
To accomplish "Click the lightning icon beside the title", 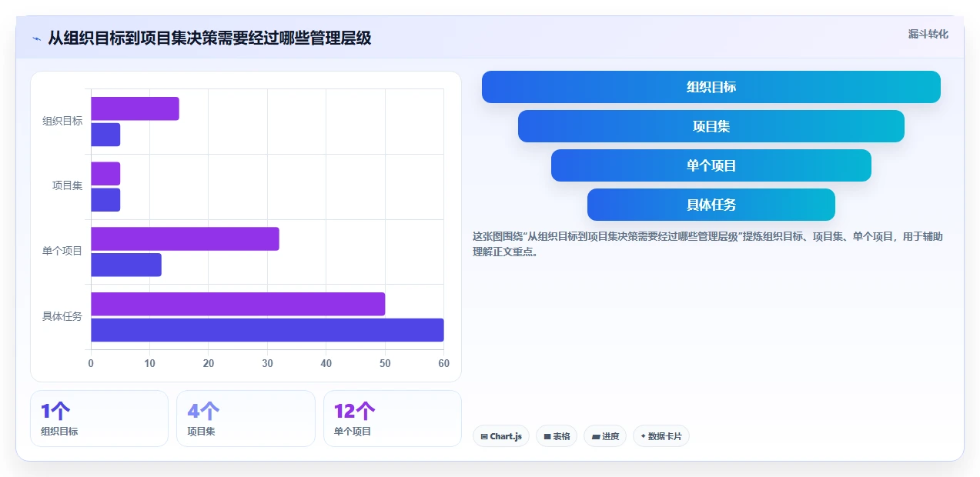I will (37, 38).
